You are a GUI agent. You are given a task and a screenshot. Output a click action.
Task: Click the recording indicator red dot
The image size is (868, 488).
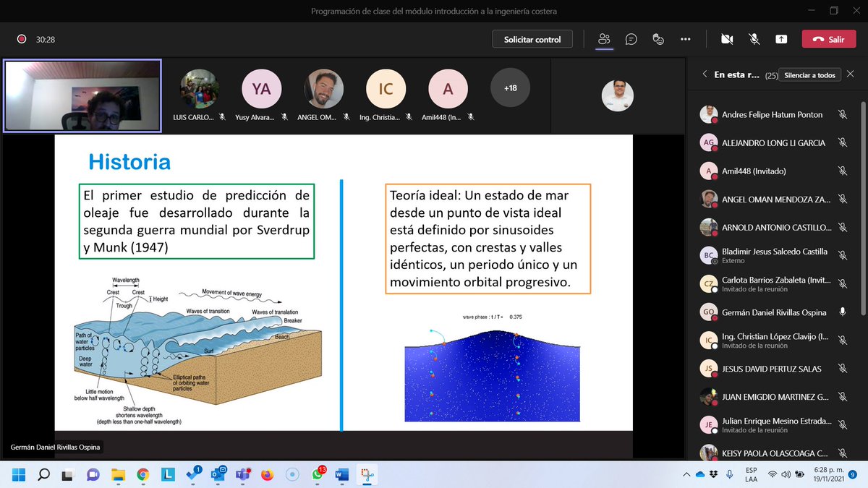(22, 39)
